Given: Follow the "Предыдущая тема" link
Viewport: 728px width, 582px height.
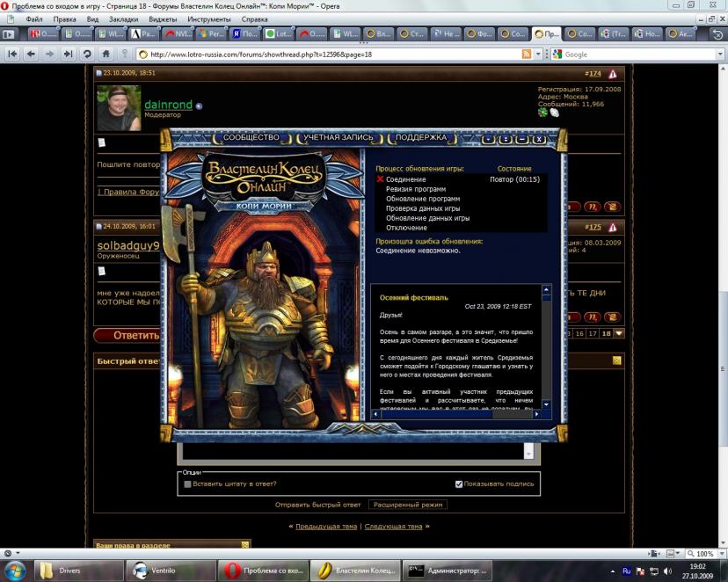Looking at the screenshot, I should (326, 526).
